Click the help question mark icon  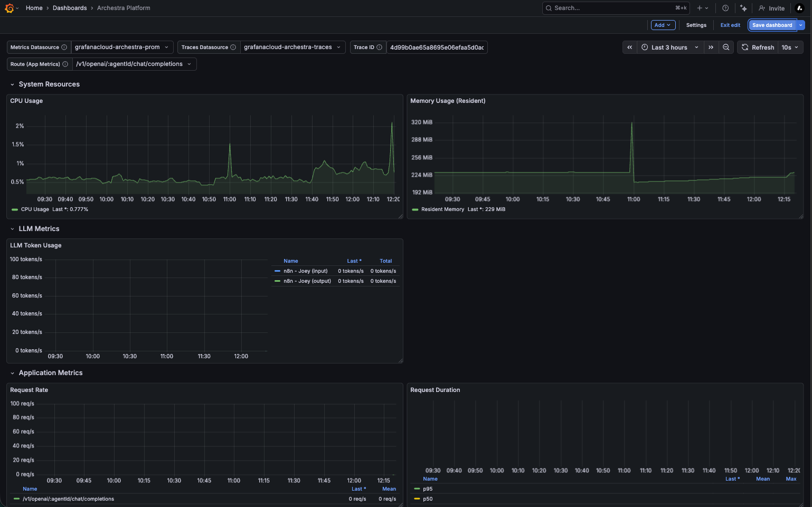[725, 8]
